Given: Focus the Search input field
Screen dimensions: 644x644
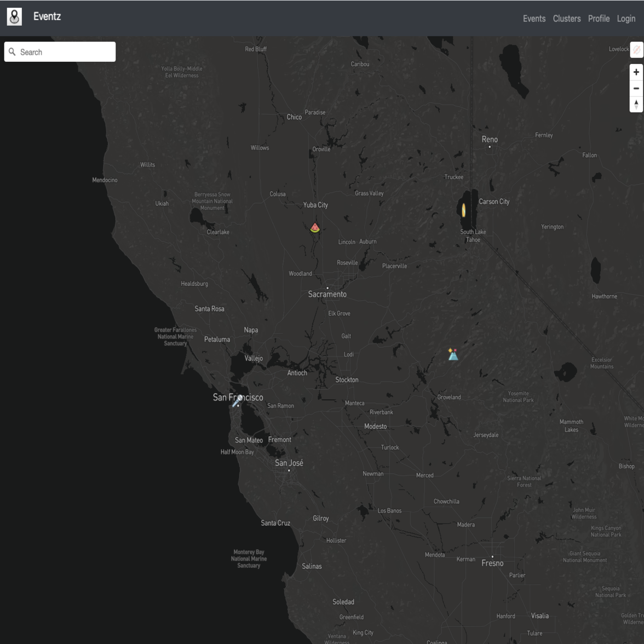Looking at the screenshot, I should pos(66,52).
